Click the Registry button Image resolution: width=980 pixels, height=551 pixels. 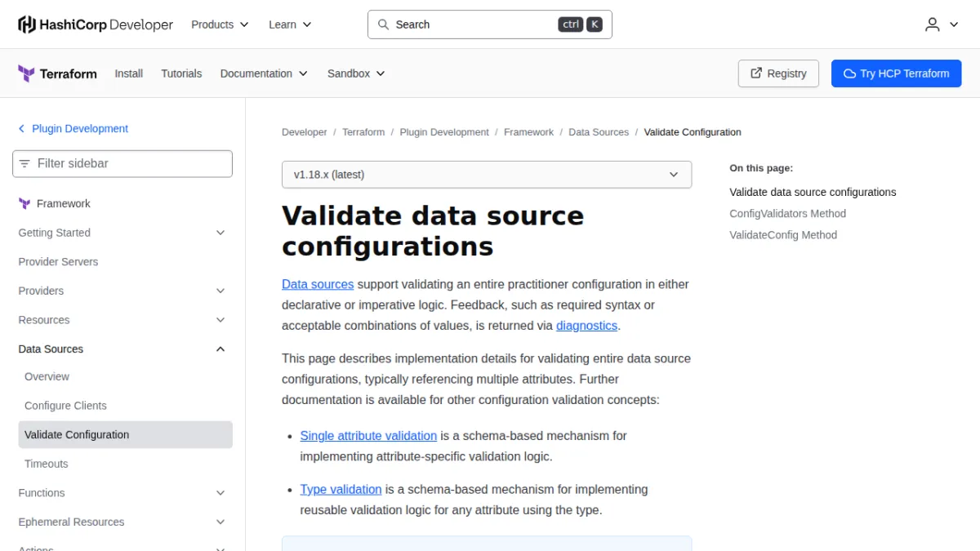pyautogui.click(x=778, y=73)
